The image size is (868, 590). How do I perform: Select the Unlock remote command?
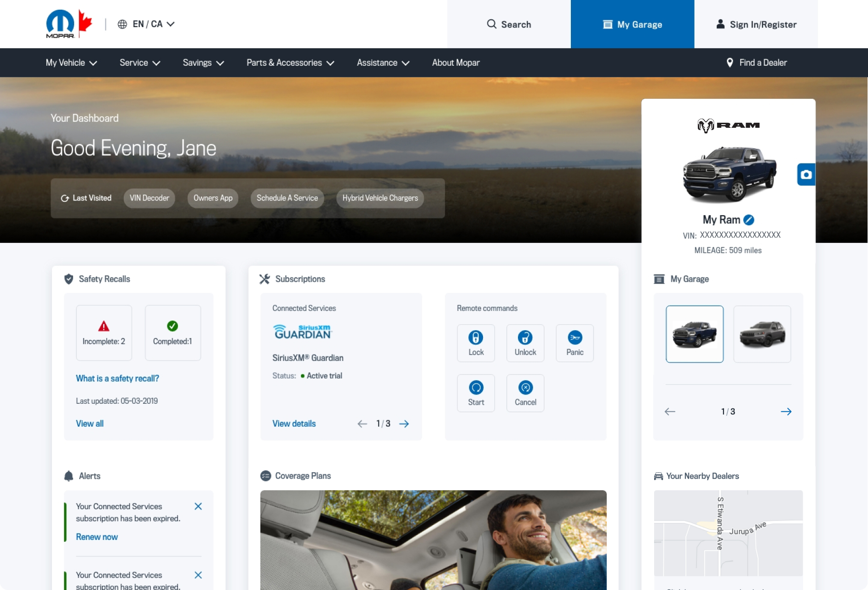[525, 343]
